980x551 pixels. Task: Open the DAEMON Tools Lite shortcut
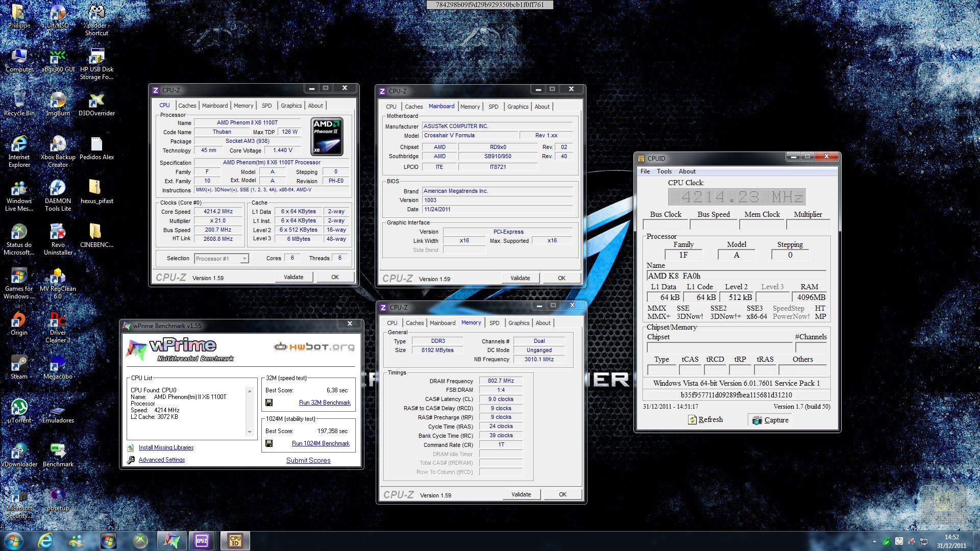tap(58, 196)
